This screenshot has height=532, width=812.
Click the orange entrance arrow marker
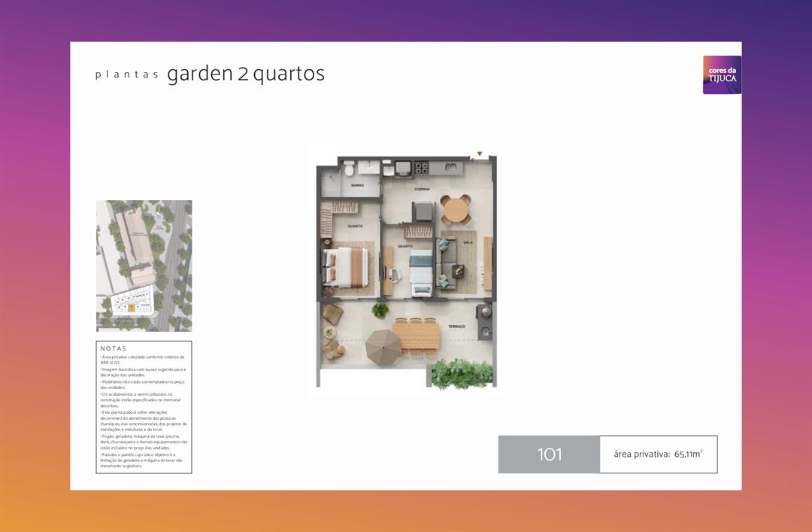pos(480,154)
